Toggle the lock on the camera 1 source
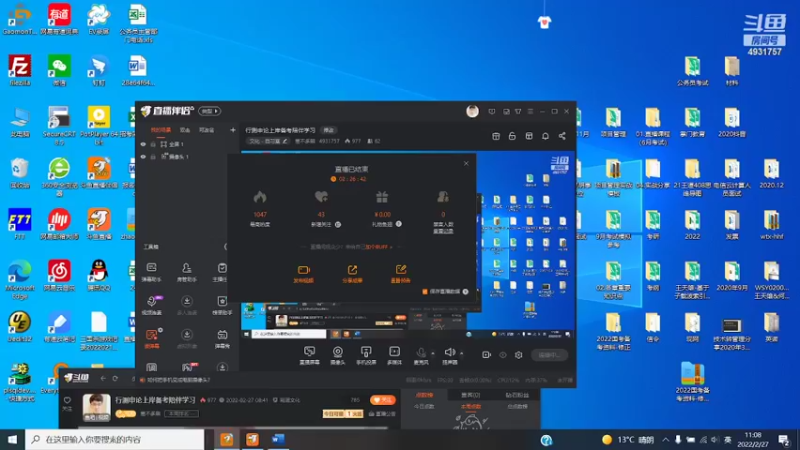The image size is (800, 450). point(153,157)
